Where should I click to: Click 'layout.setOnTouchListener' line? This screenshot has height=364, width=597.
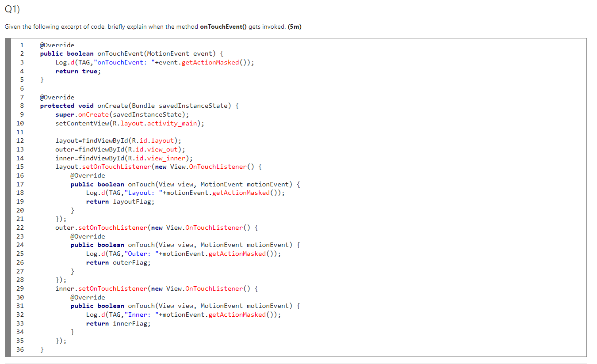pos(159,167)
